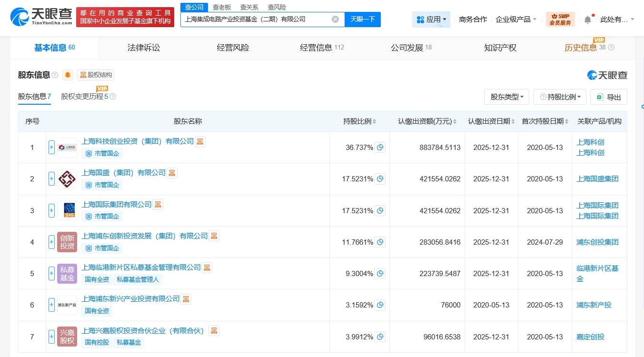Open 上海科技创业投资（集团）有限公司 company link
Screen dimensions: 644x357
coord(138,141)
